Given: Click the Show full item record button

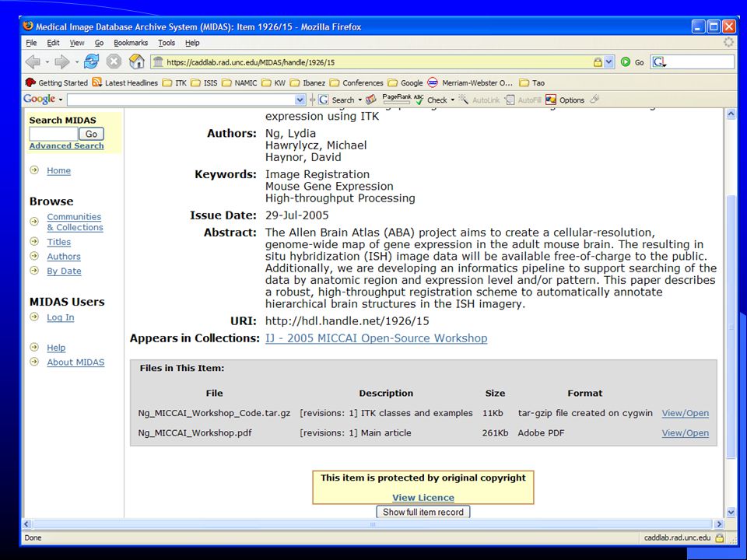Looking at the screenshot, I should (x=423, y=512).
